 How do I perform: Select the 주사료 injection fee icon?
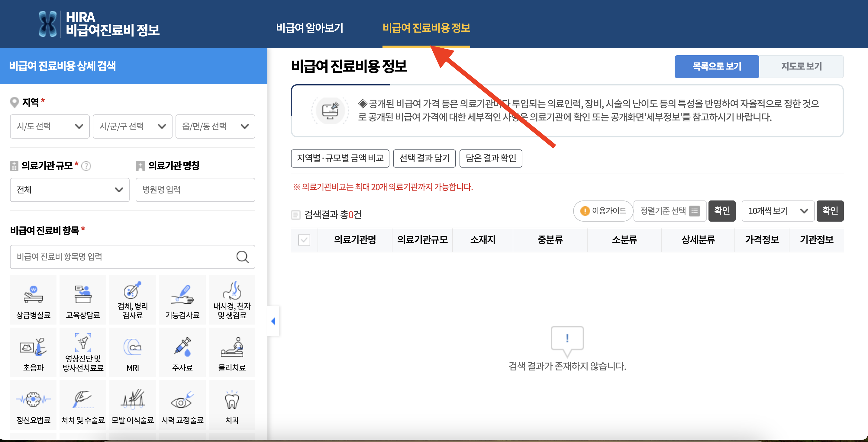(182, 352)
